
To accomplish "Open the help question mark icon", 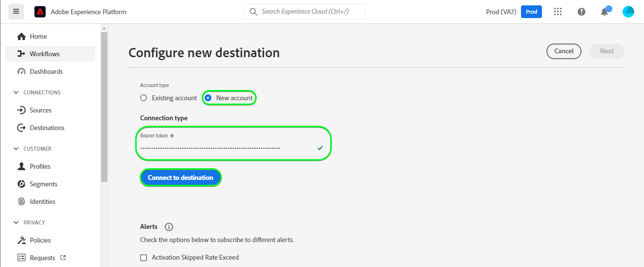I will [x=582, y=12].
